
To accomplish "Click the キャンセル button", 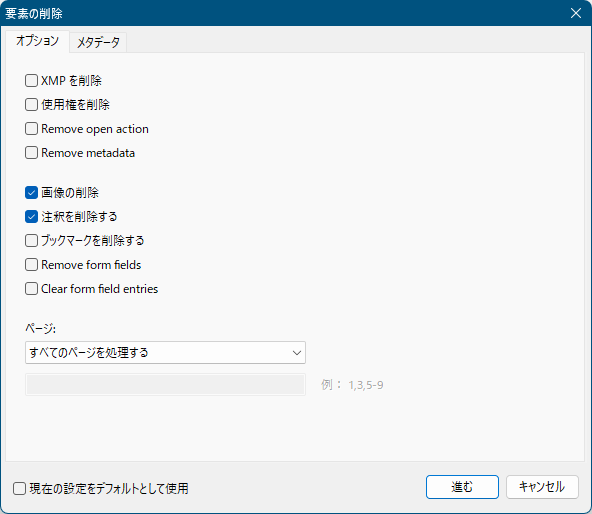I will coord(542,487).
